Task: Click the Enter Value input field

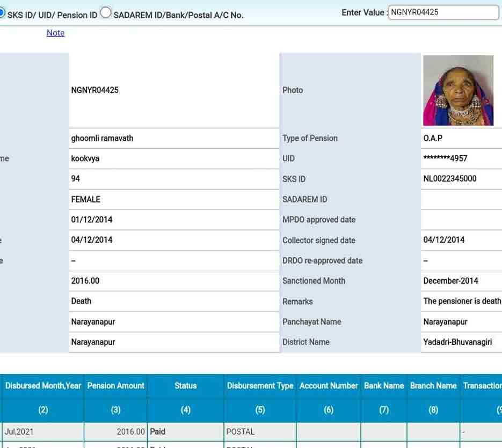Action: [x=443, y=12]
